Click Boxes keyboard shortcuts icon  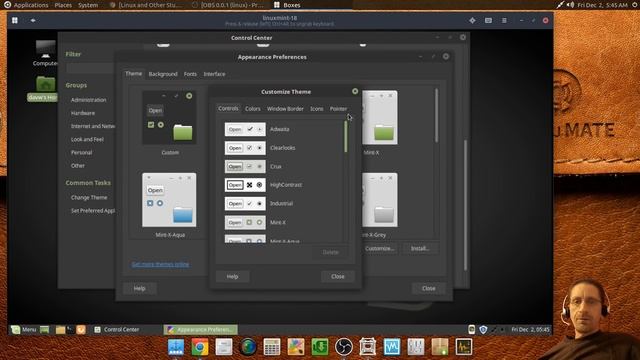tap(488, 20)
